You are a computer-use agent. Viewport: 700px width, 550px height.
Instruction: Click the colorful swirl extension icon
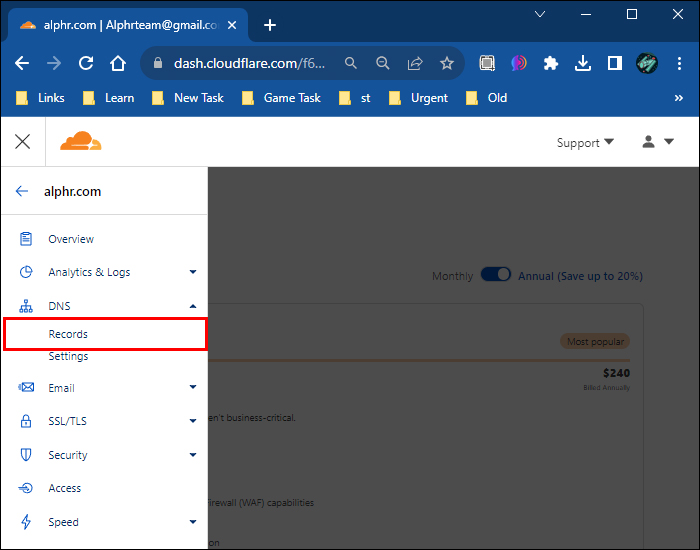click(x=519, y=63)
